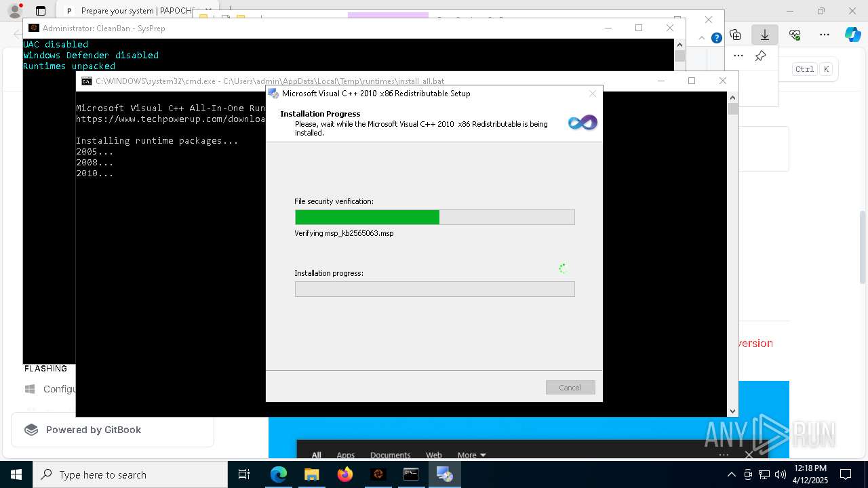Switch to Command Prompt on taskbar
Image resolution: width=868 pixels, height=488 pixels.
point(411,474)
